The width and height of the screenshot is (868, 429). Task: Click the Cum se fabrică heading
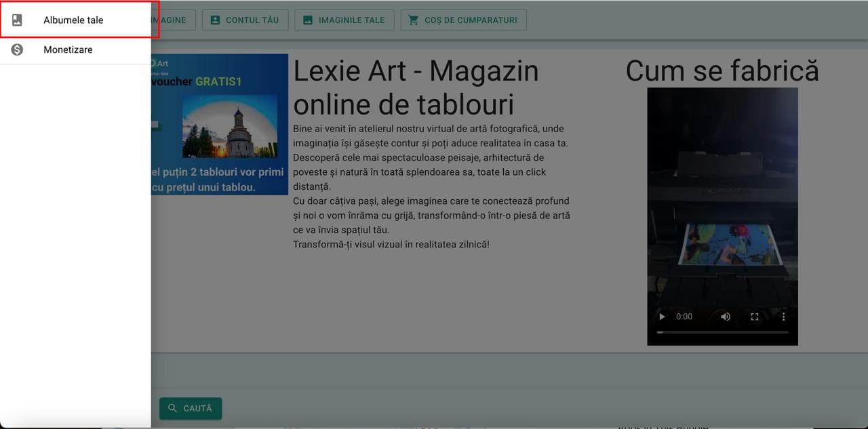coord(722,70)
